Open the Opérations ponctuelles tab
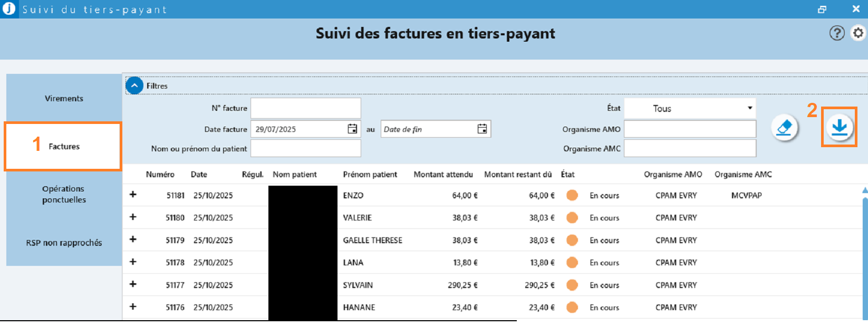This screenshot has width=868, height=326. (x=64, y=194)
